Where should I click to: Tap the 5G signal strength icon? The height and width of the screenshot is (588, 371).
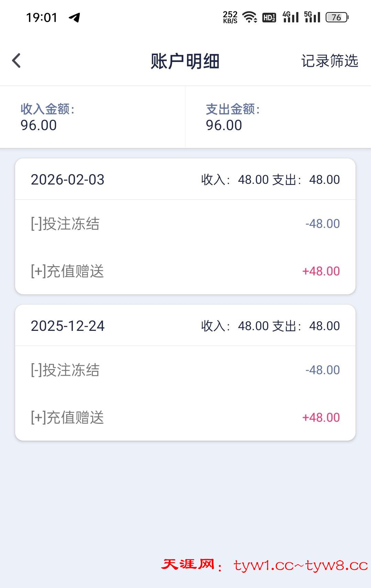[312, 17]
